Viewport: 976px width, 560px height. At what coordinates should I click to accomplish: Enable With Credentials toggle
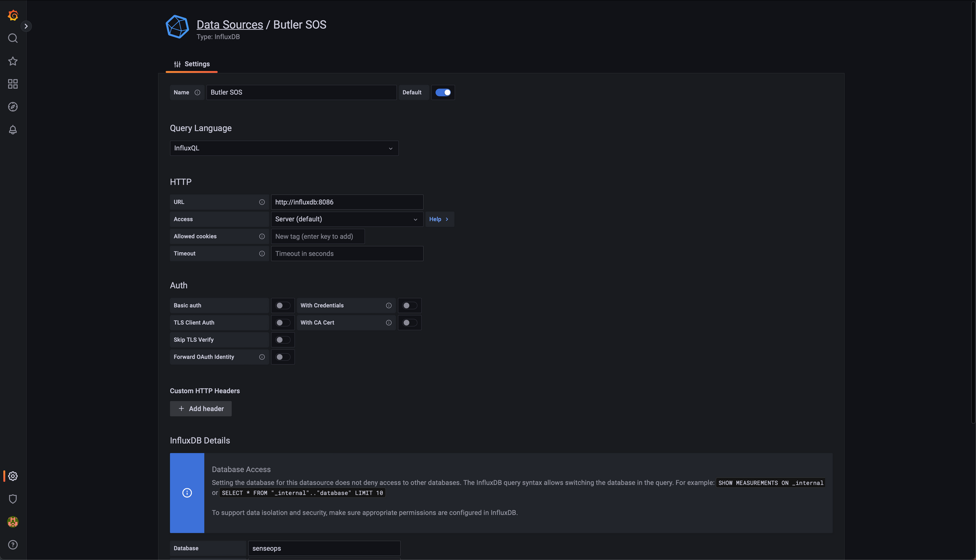pyautogui.click(x=409, y=306)
